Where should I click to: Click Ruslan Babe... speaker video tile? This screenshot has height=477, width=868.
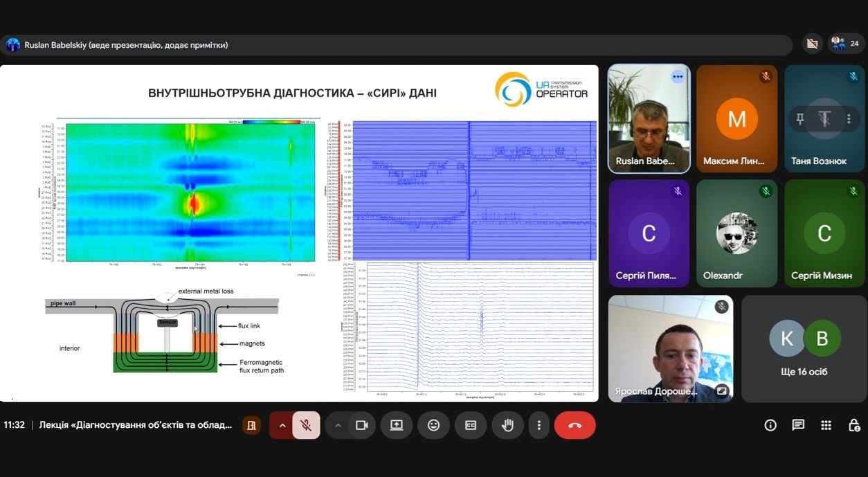649,119
